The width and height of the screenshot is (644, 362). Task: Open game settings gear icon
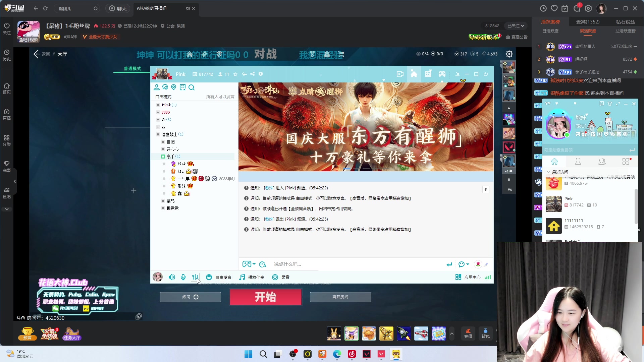click(x=509, y=54)
